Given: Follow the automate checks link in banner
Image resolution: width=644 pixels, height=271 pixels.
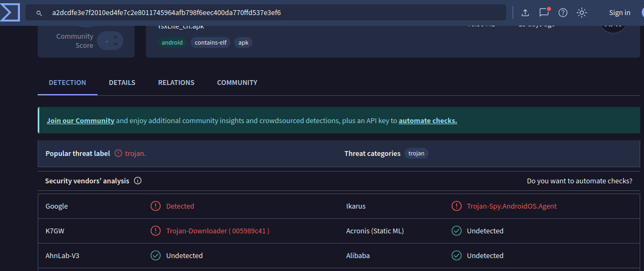Looking at the screenshot, I should tap(428, 120).
